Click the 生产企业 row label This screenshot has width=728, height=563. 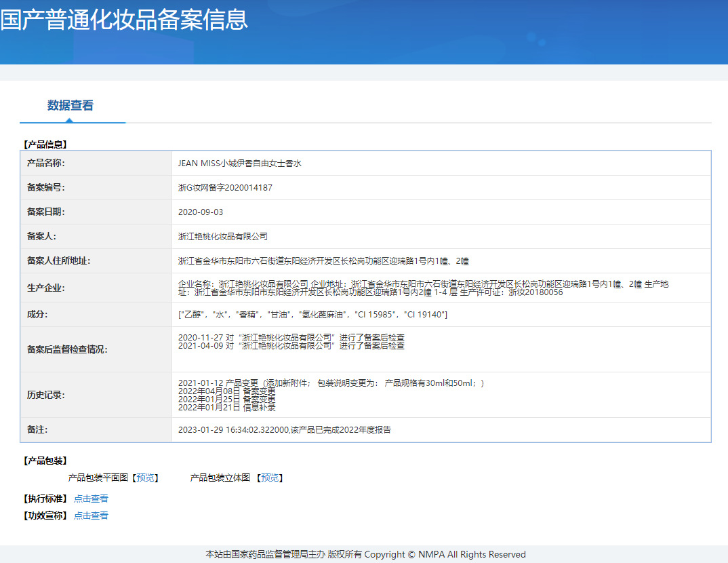click(x=45, y=288)
